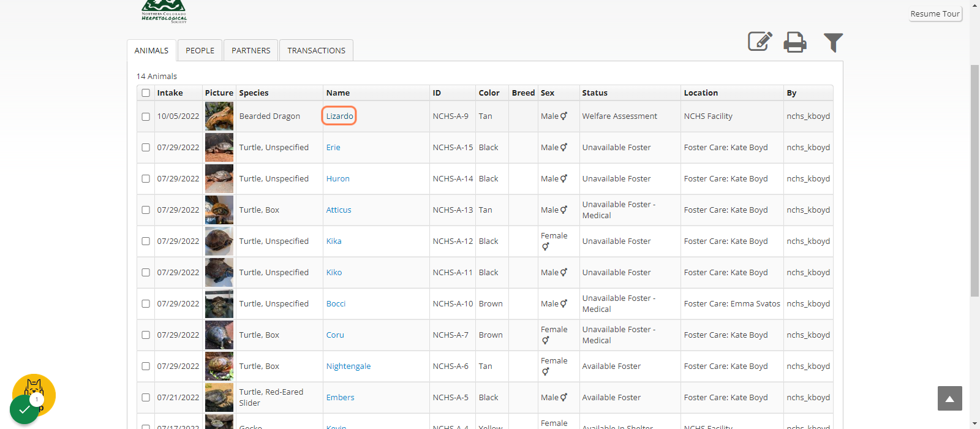Open the Erie animal record
Screen dimensions: 980x429
(x=333, y=147)
